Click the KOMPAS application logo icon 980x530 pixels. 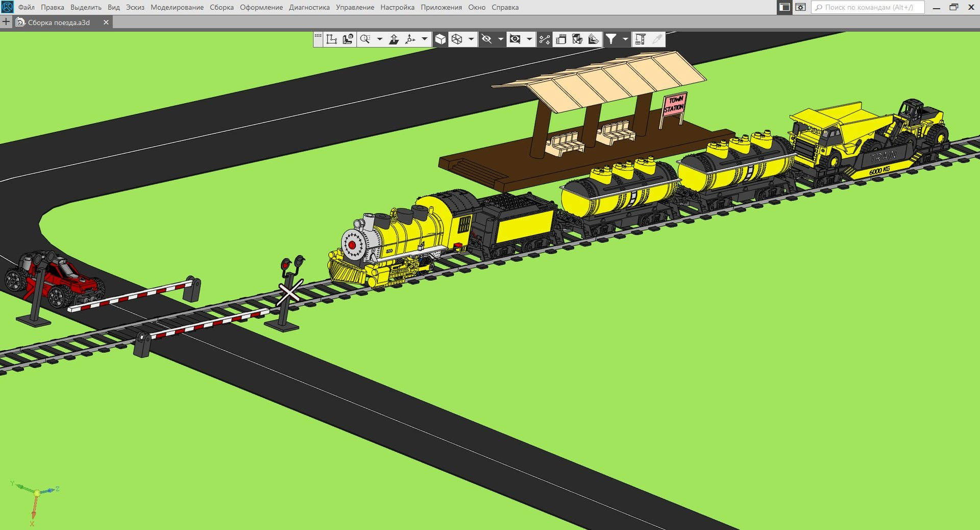pos(7,7)
